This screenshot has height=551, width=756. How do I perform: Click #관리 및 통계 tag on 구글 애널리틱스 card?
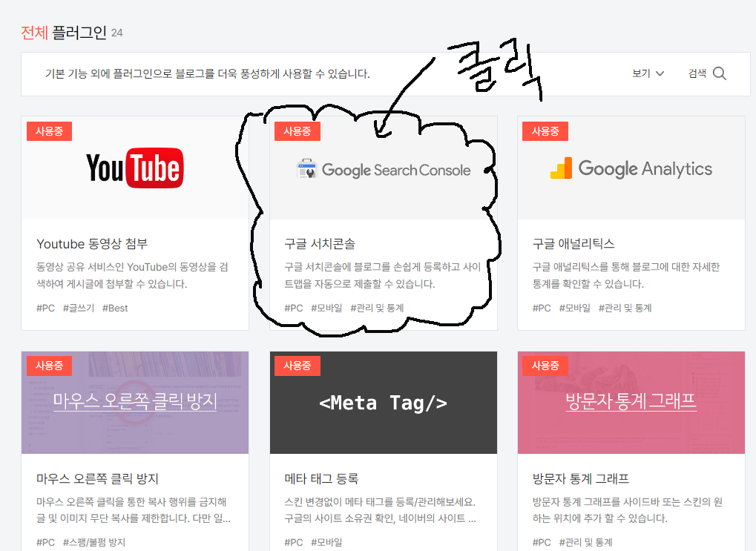[x=625, y=308]
